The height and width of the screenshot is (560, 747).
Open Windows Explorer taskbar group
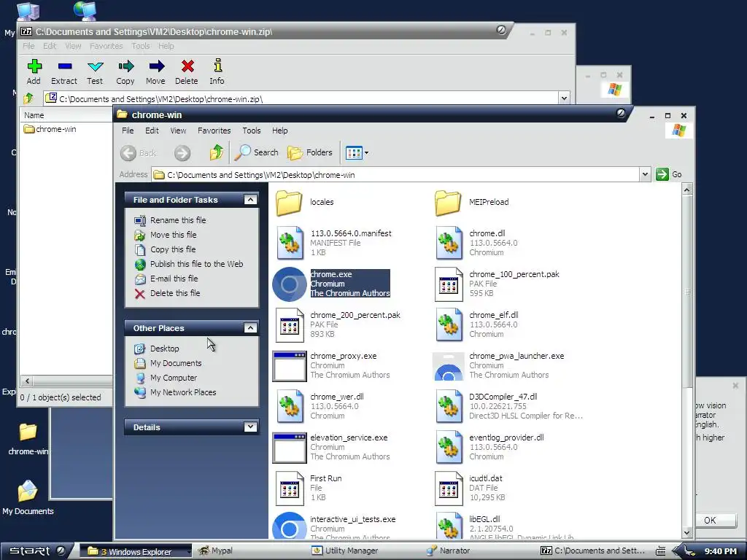tap(136, 551)
